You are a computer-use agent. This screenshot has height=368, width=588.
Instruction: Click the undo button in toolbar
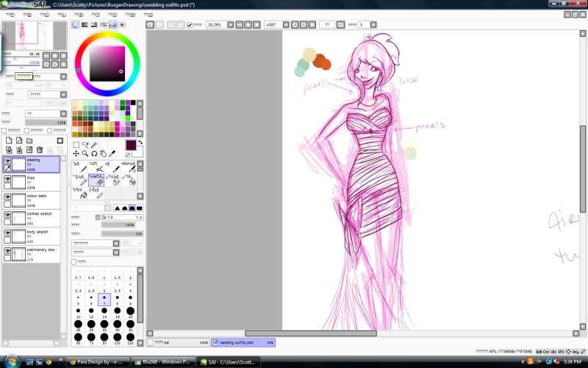[150, 24]
